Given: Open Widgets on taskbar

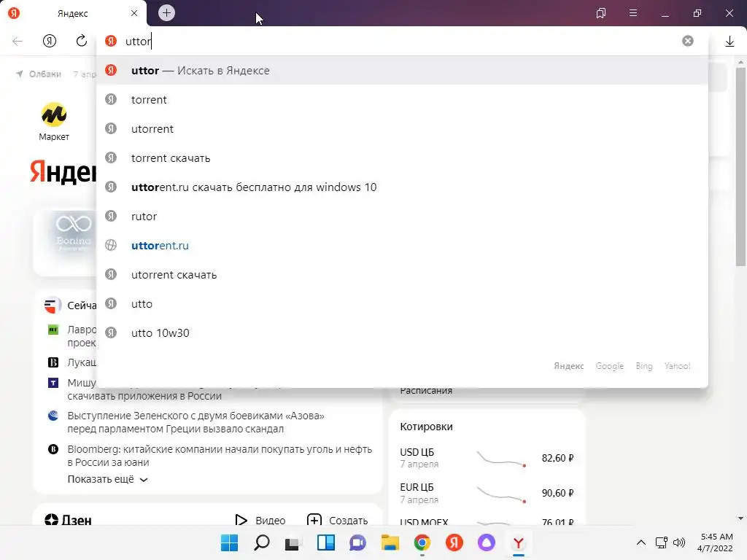Looking at the screenshot, I should tap(326, 542).
